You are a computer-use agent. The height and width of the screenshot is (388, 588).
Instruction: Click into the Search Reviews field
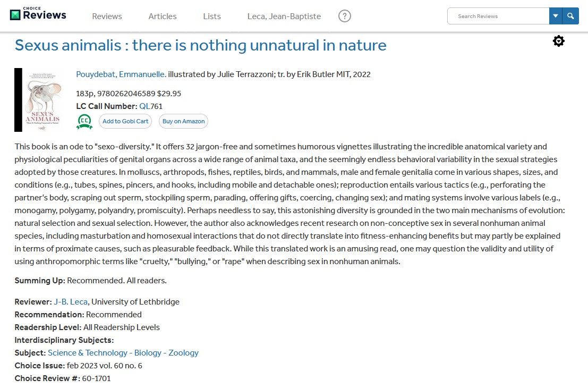click(x=498, y=16)
